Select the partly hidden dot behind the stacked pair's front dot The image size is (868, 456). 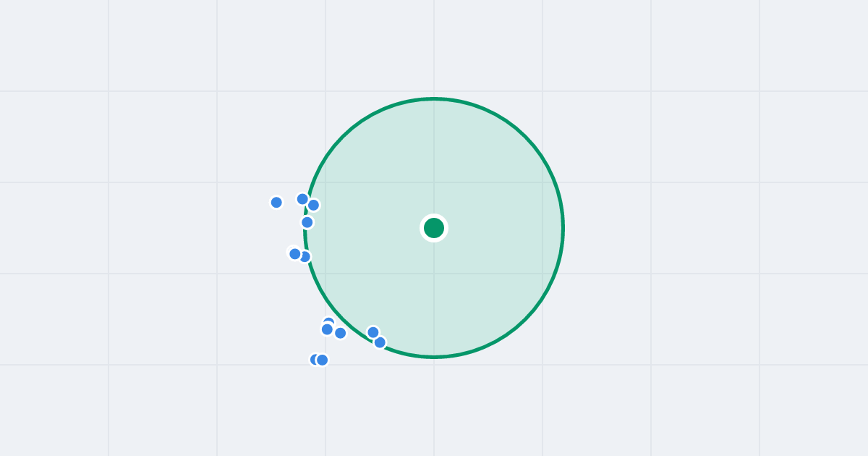[329, 321]
